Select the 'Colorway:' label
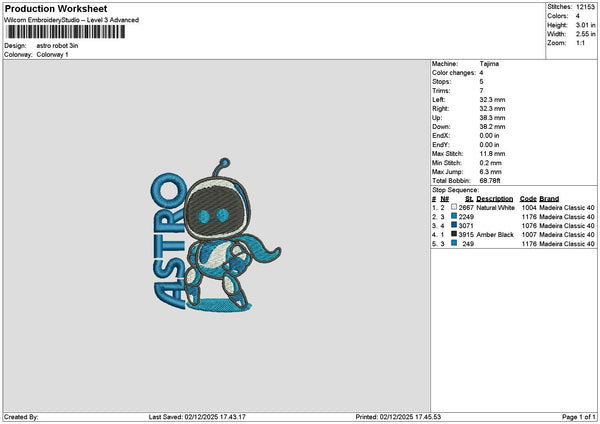Viewport: 600px width, 424px height. [18, 55]
